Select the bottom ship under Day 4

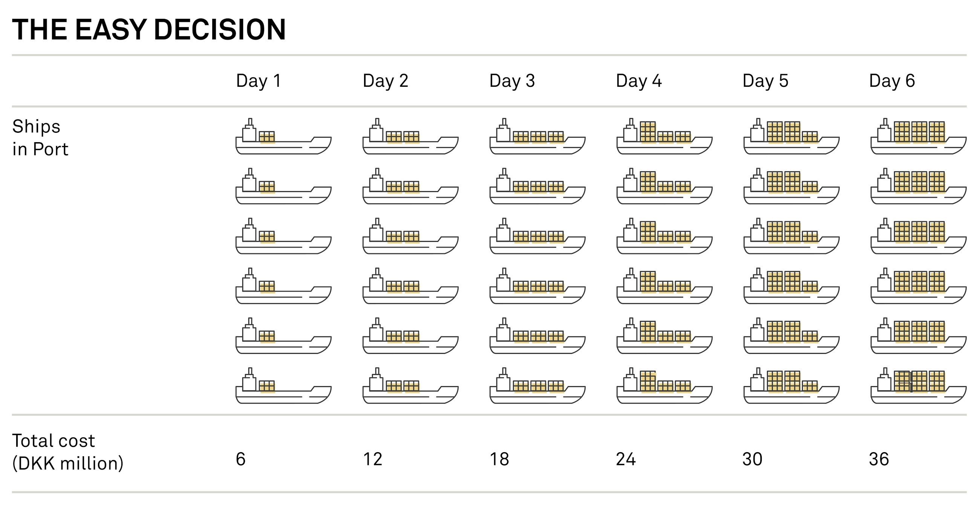[664, 386]
